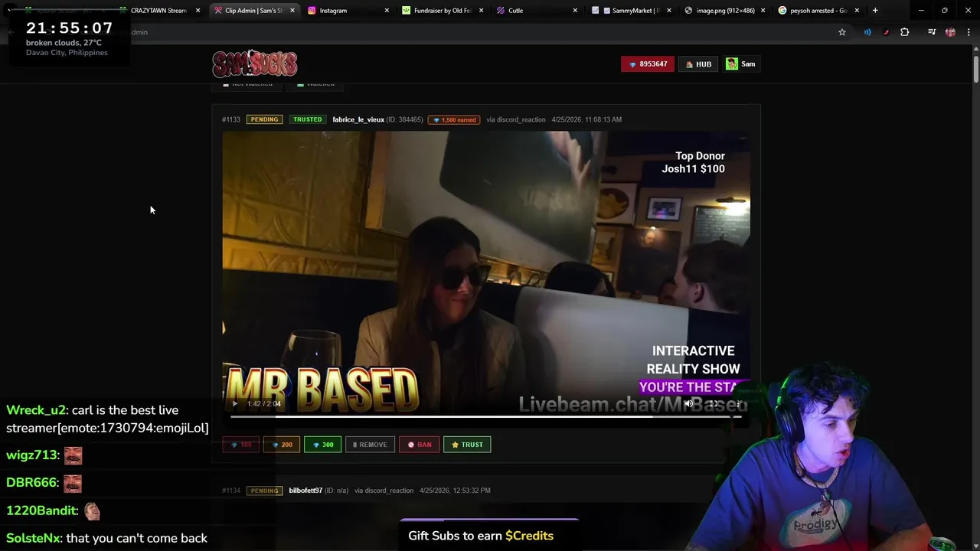Click the 1,500 earned badge
The height and width of the screenshot is (551, 980).
[455, 119]
